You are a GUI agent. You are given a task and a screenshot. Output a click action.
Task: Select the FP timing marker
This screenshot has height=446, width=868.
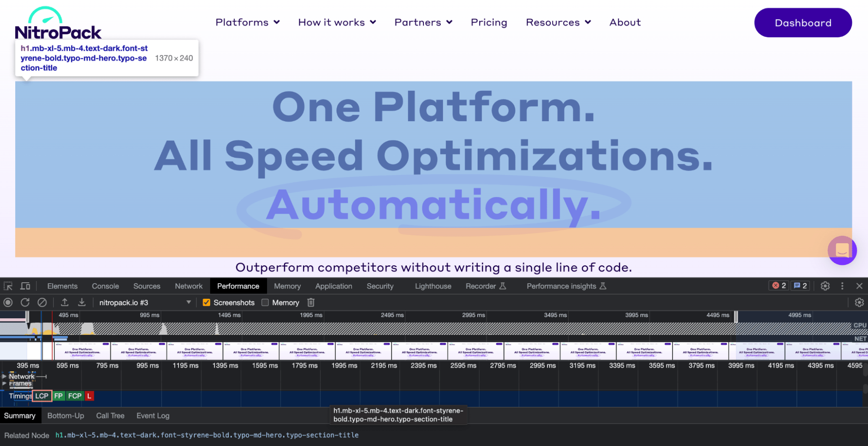coord(59,396)
